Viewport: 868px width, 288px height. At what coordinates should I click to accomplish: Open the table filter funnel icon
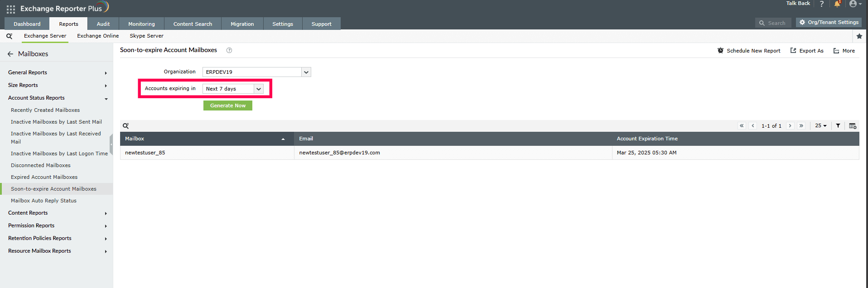838,126
